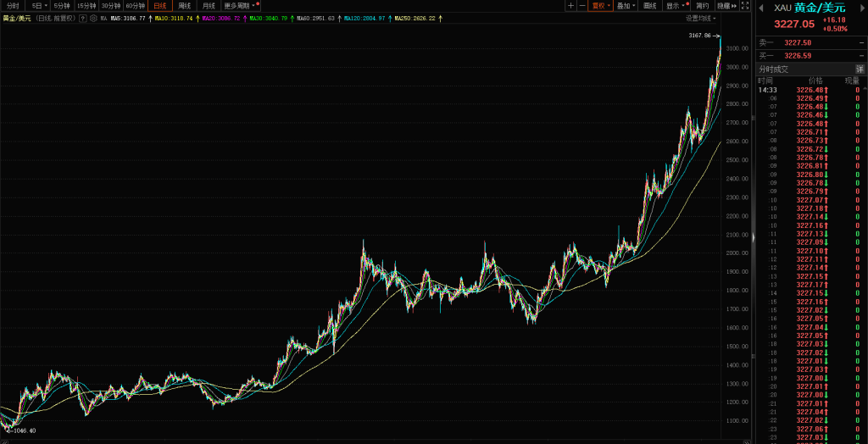This screenshot has width=868, height=444.
Task: Select the 5分钟 period tab
Action: coord(62,6)
